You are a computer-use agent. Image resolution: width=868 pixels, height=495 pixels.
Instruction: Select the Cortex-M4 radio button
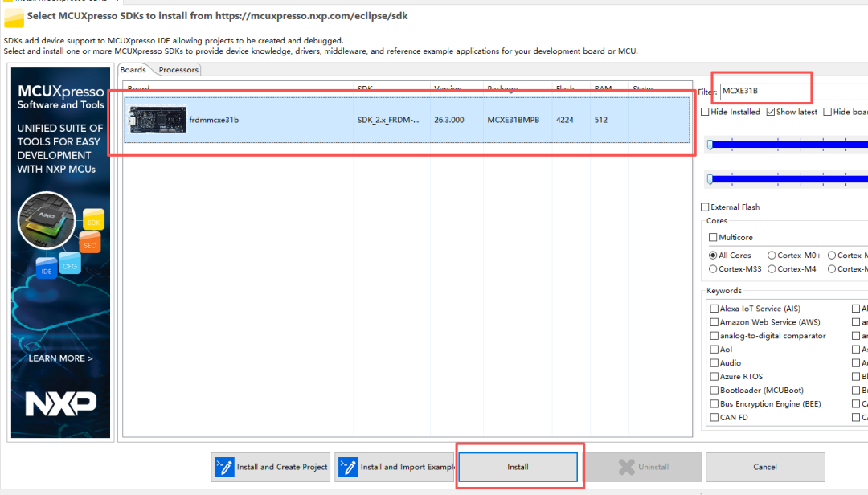tap(772, 269)
